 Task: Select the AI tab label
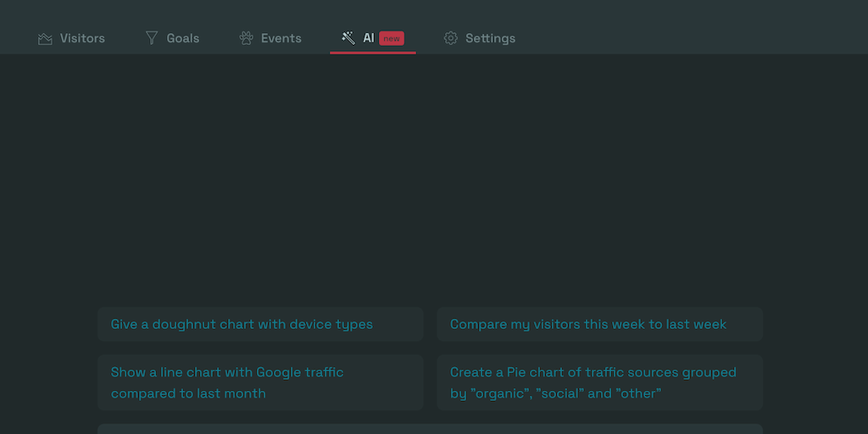(369, 38)
